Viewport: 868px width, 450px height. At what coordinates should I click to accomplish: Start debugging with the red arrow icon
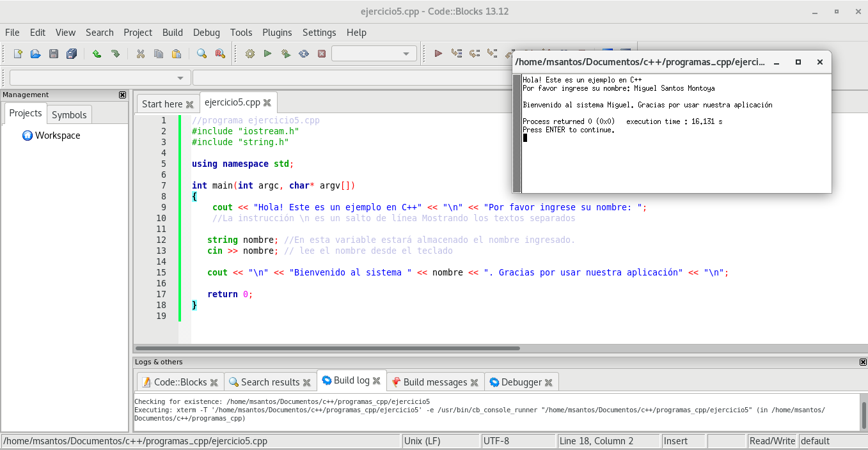point(438,54)
